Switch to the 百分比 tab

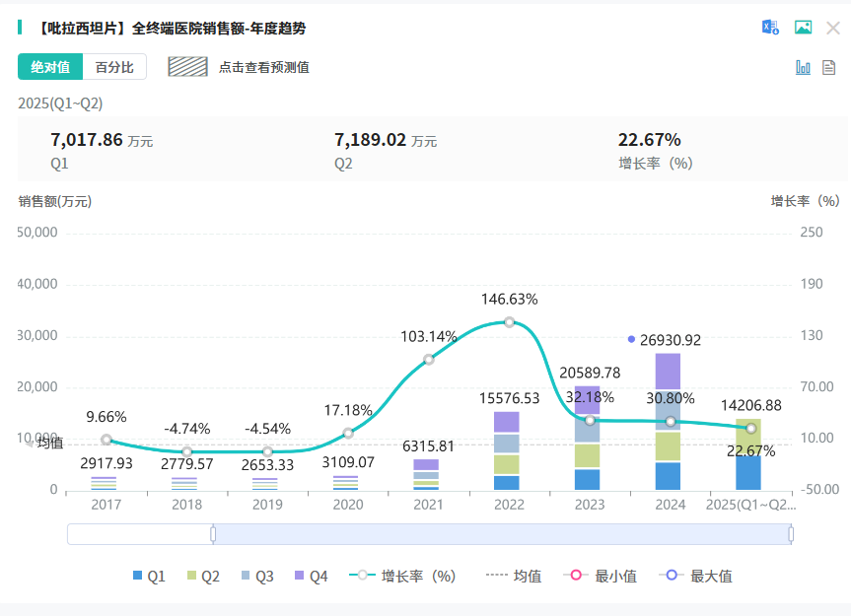point(114,67)
